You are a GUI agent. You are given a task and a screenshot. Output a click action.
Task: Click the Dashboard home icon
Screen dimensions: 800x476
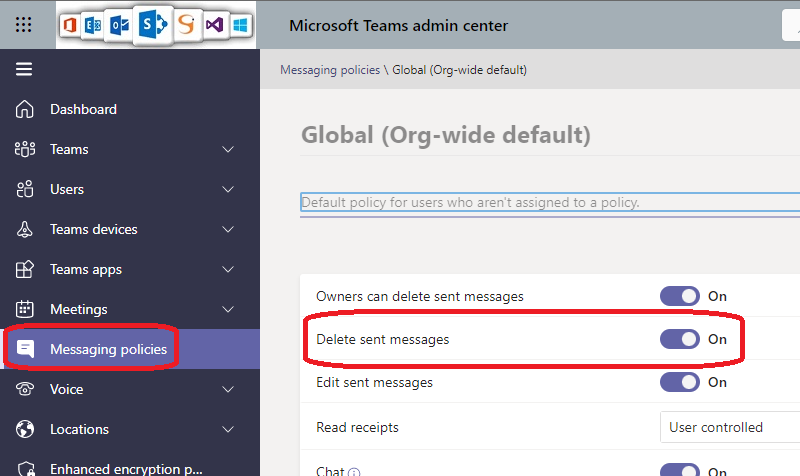pyautogui.click(x=24, y=109)
